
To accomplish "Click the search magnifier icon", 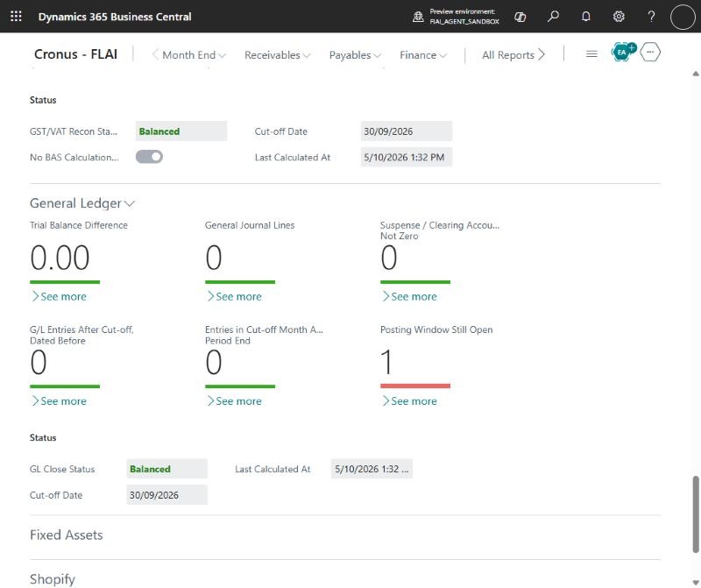I will coord(553,17).
